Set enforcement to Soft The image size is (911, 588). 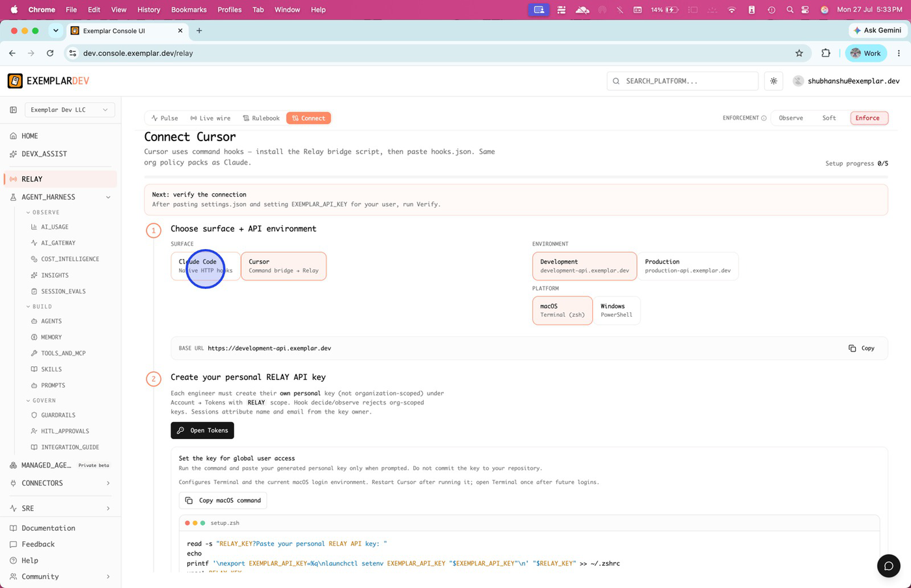tap(829, 118)
